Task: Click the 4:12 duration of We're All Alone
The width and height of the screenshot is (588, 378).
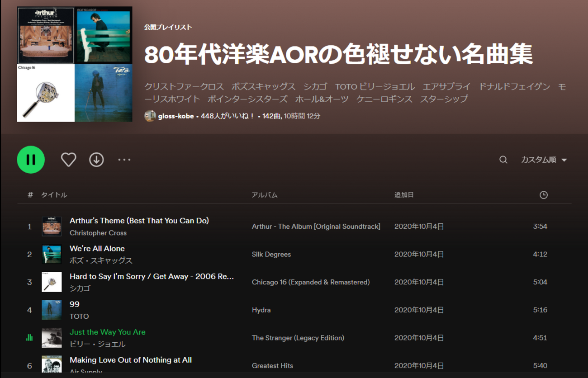Action: (540, 255)
